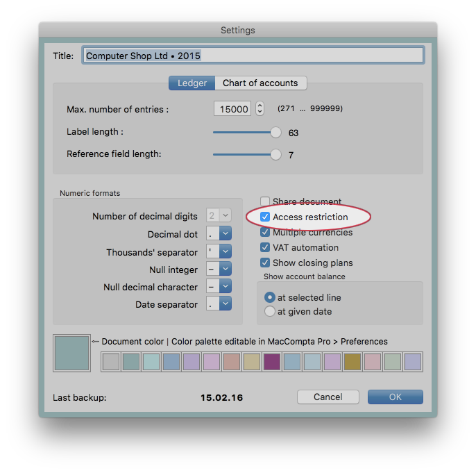Click the last backup date 15.02.16

221,398
